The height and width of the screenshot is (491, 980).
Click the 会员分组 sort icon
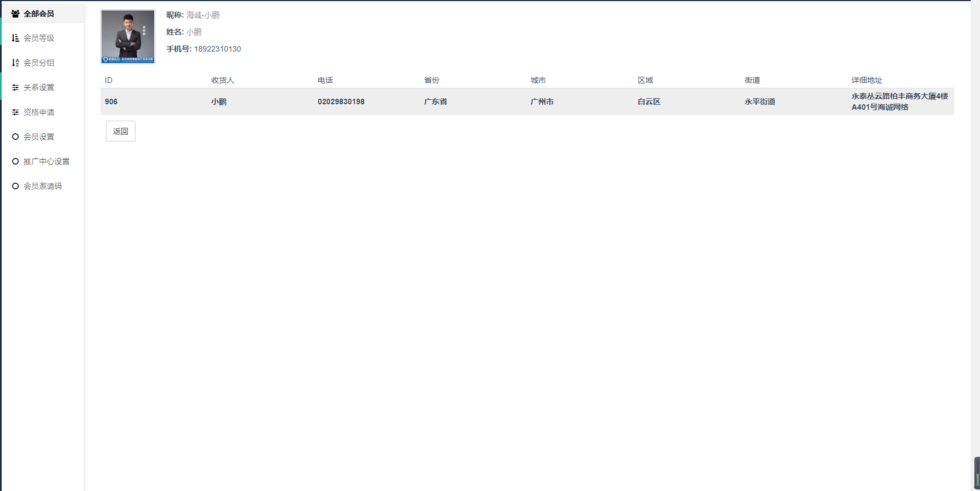15,63
